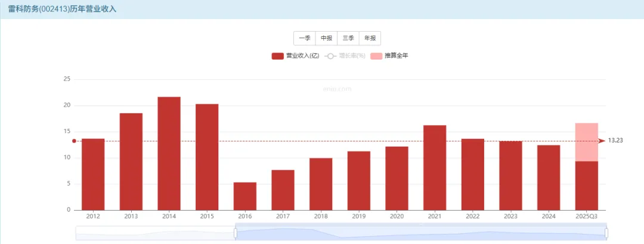
Task: Toggle the 营业收入(亿) legend series
Action: 295,56
